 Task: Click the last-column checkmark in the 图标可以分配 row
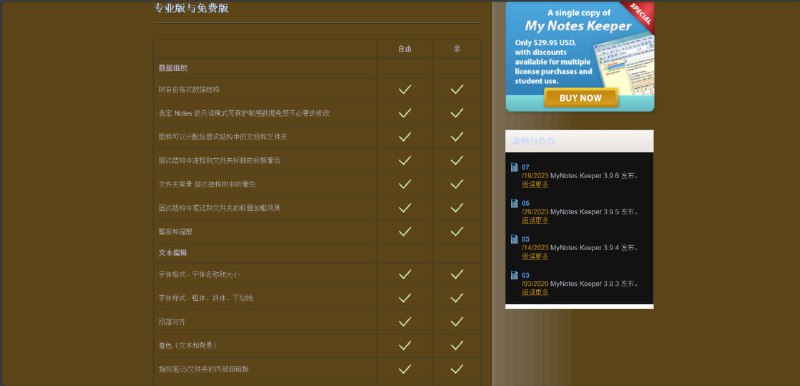pos(457,137)
